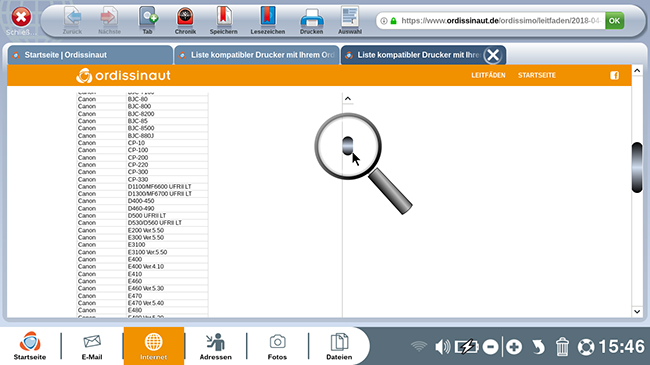Click the small scroll handle inside the magnifier
The width and height of the screenshot is (650, 365).
click(348, 146)
